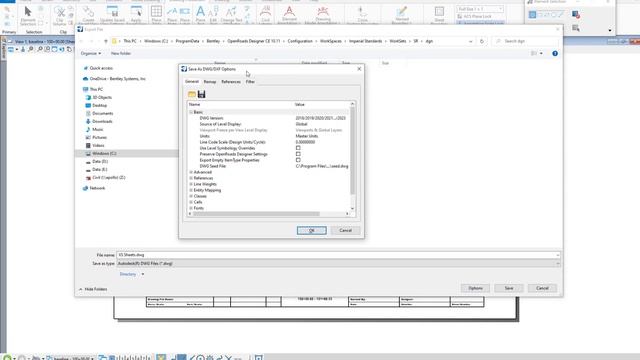Click Cancel in the Export File dialog

[542, 288]
